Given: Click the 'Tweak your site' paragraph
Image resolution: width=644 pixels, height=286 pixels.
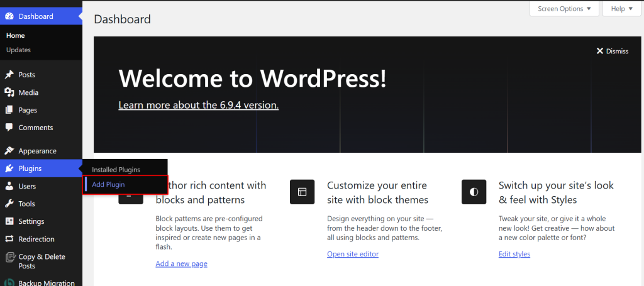Looking at the screenshot, I should (x=557, y=228).
